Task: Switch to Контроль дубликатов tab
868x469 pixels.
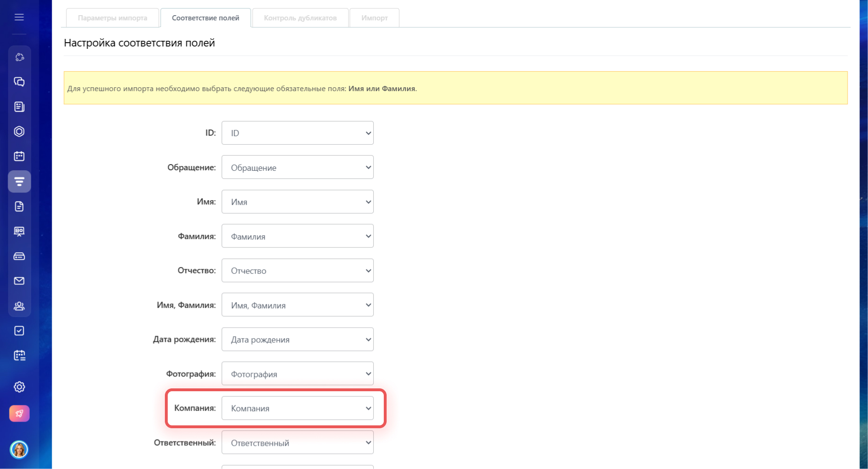Action: pyautogui.click(x=300, y=18)
